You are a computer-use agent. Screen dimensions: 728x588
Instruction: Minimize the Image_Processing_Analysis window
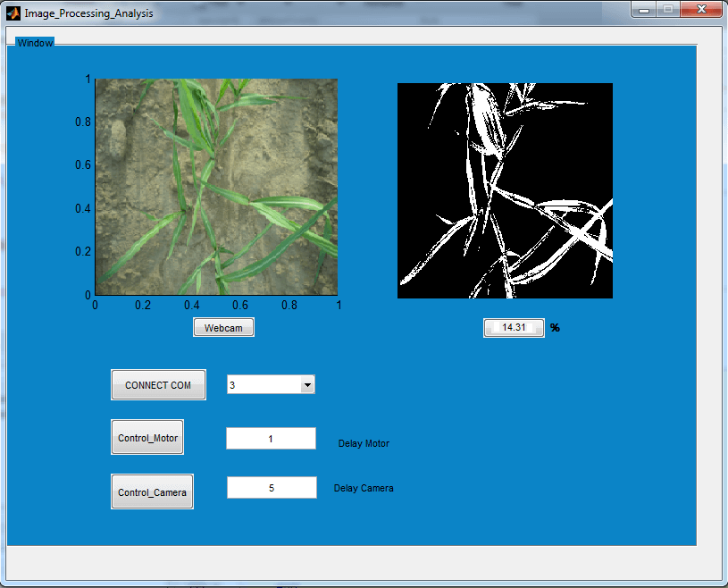[x=644, y=9]
